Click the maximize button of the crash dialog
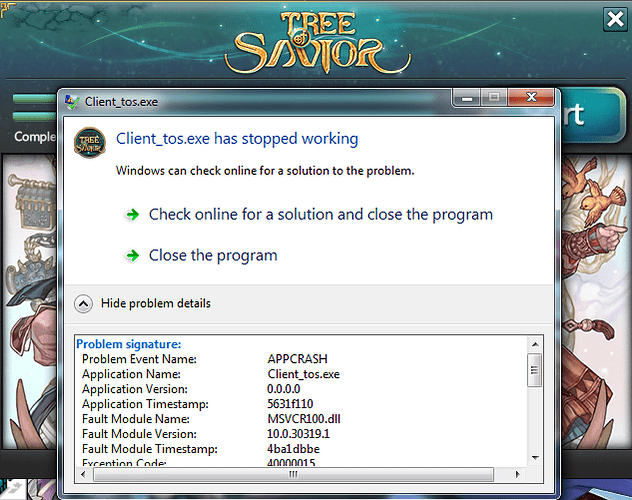 [x=494, y=99]
